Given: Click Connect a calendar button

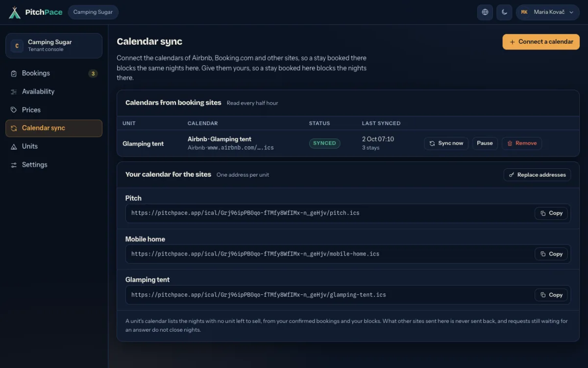Looking at the screenshot, I should tap(541, 42).
